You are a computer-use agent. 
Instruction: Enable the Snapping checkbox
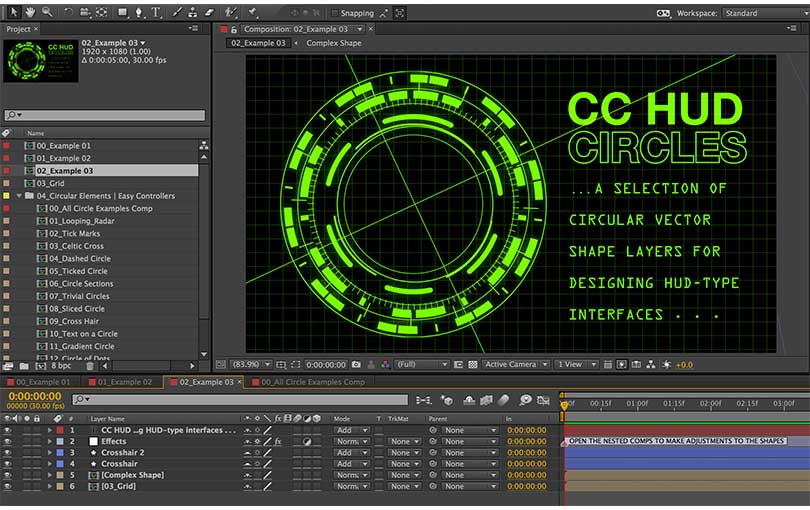334,13
